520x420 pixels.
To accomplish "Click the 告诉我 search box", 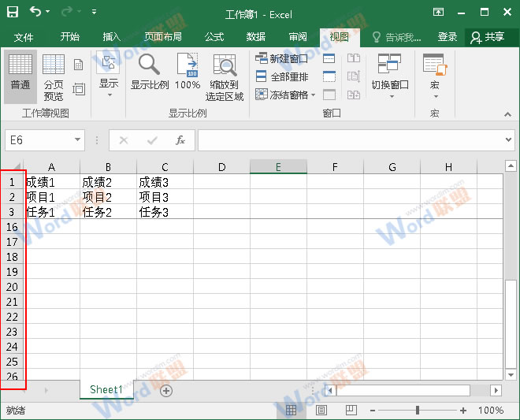I will [x=396, y=37].
